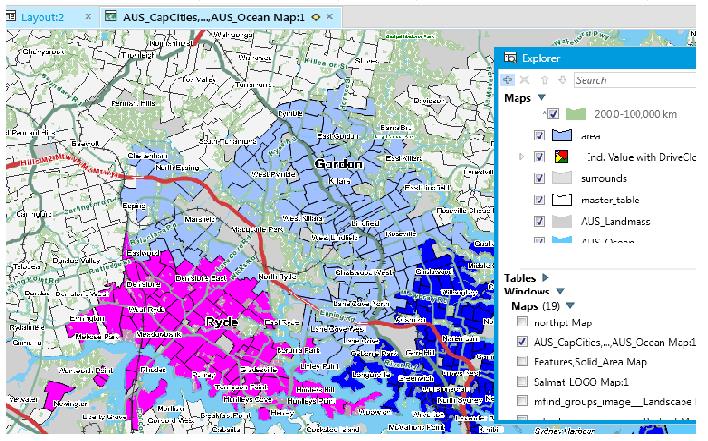This screenshot has height=441, width=708.
Task: Select the 2000-100,000 km layer label
Action: point(635,114)
